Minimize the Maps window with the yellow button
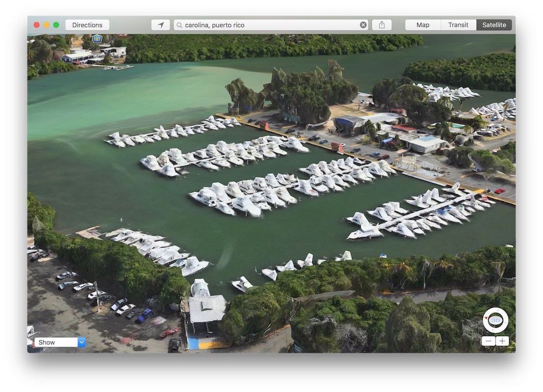 [47, 25]
